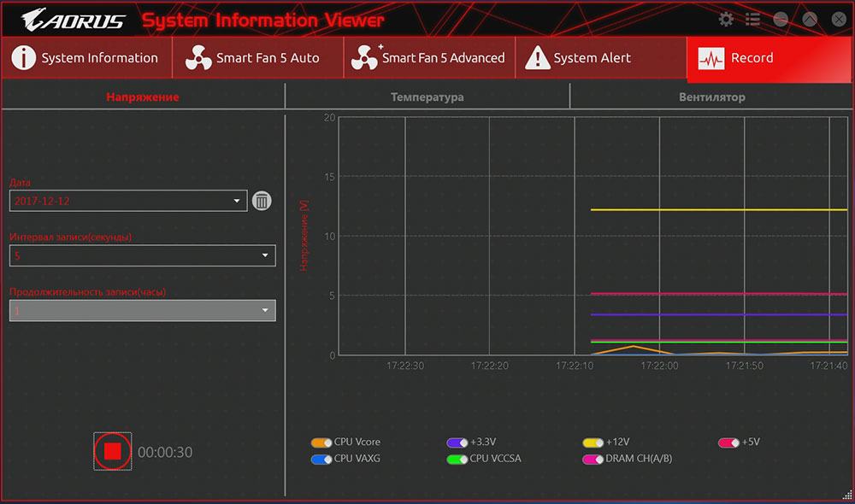Open settings gear in title bar

pos(726,20)
